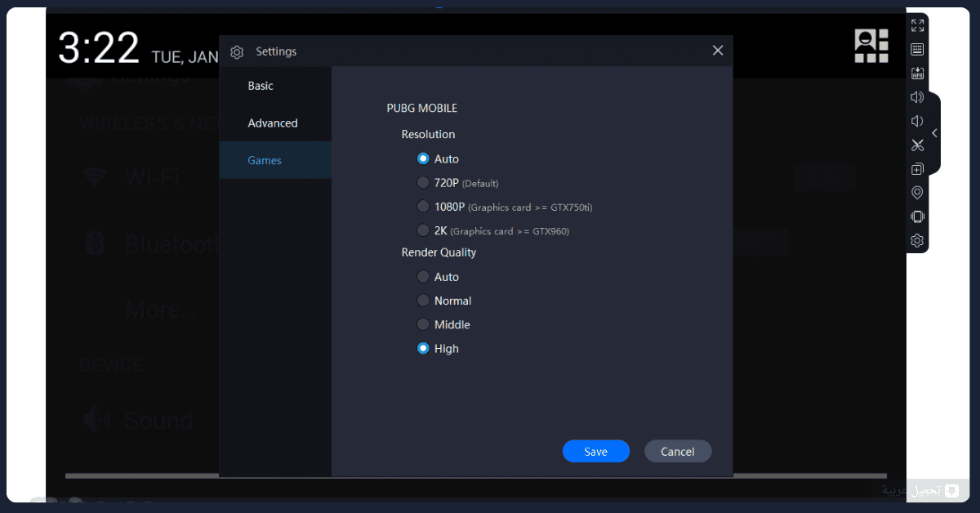
Task: Click the volume up speaker icon
Action: click(917, 97)
